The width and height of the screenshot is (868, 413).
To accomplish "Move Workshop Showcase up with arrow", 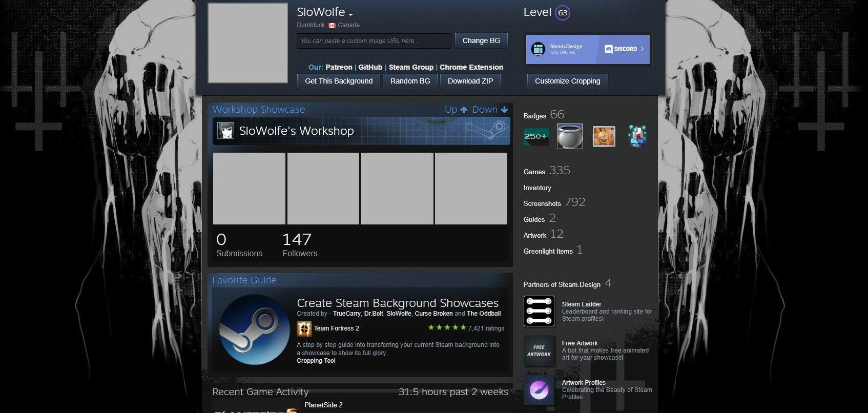I will tap(456, 110).
